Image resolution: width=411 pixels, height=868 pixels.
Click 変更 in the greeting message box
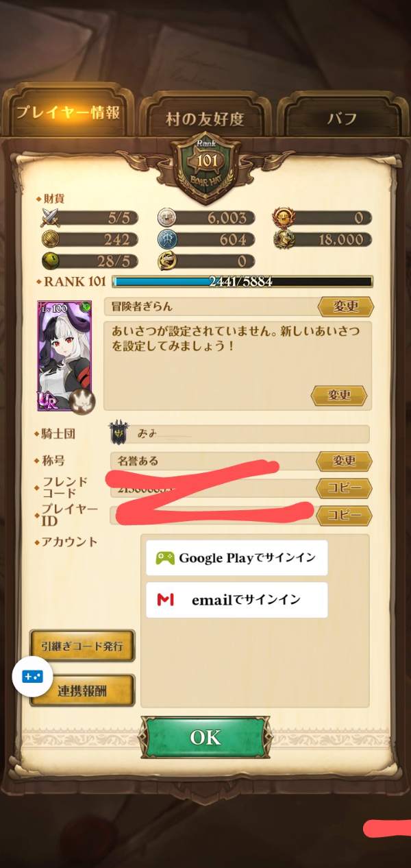(x=339, y=395)
